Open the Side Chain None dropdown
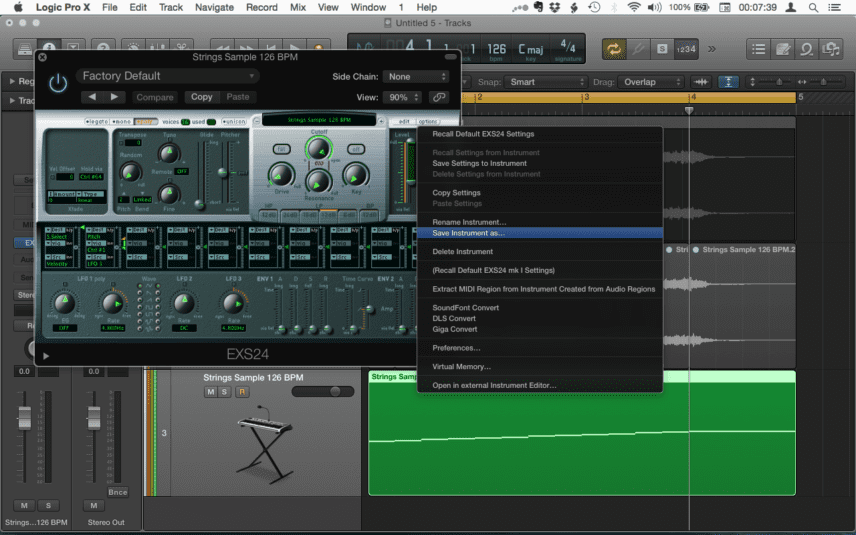 pos(417,76)
